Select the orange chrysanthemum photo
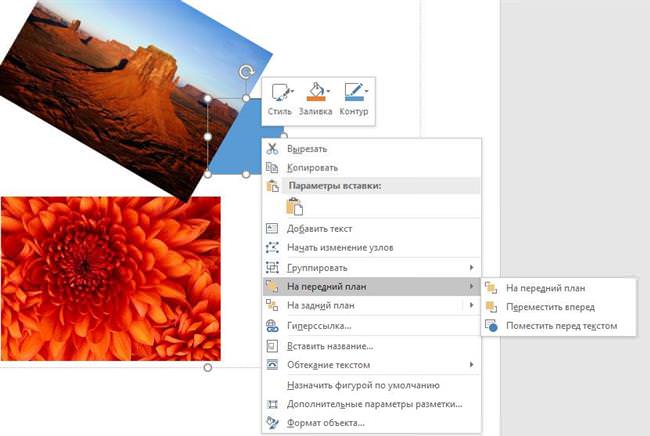 (111, 279)
